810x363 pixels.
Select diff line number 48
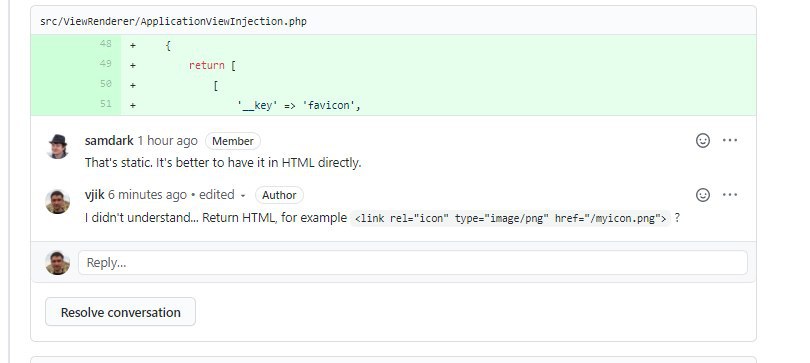click(105, 44)
